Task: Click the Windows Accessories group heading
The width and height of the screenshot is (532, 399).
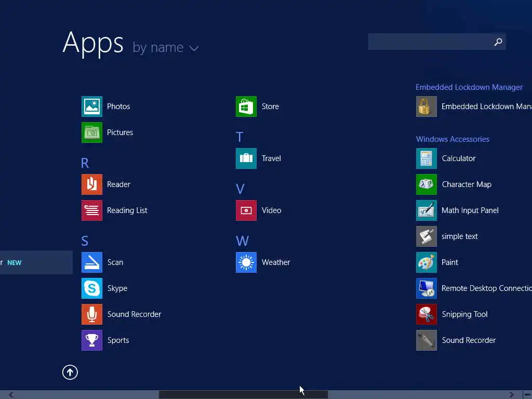Action: point(453,139)
